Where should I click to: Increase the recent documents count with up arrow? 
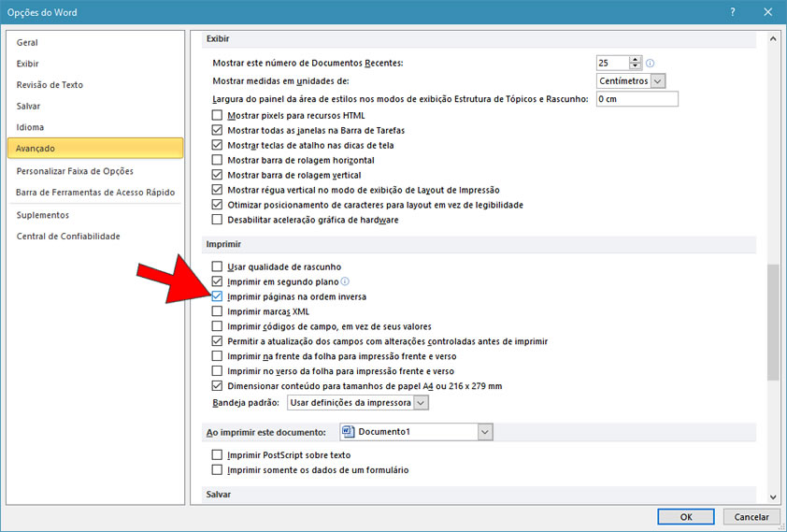(x=635, y=60)
